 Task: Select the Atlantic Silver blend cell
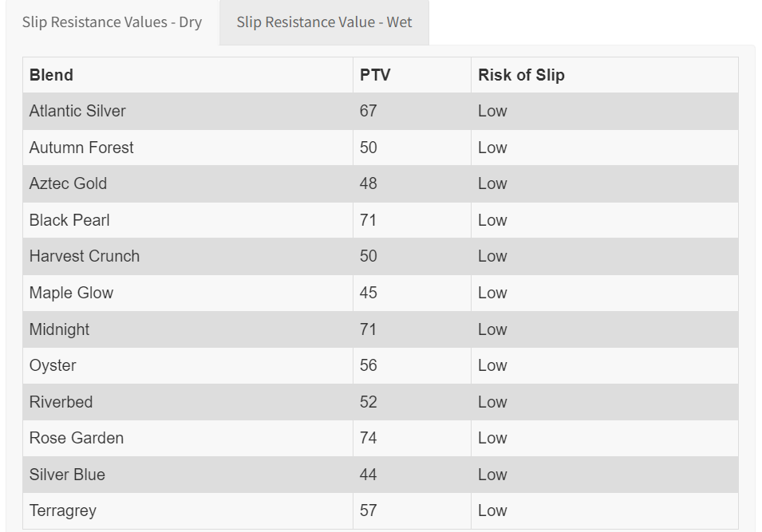[x=77, y=111]
